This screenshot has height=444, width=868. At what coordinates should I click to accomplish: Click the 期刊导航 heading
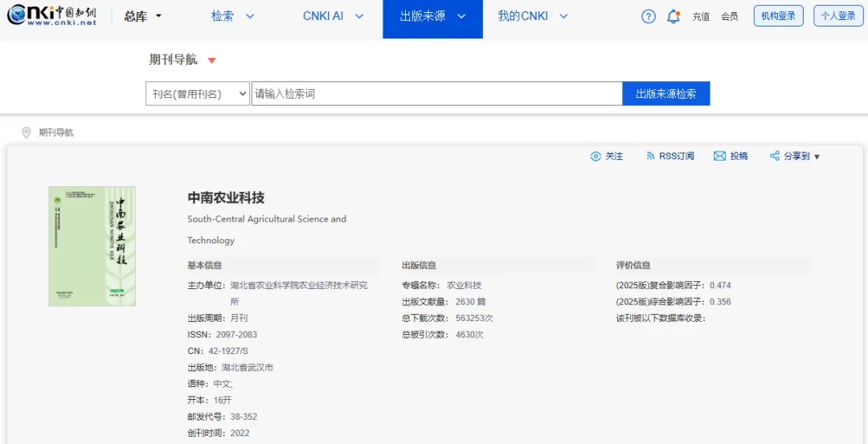(x=173, y=59)
